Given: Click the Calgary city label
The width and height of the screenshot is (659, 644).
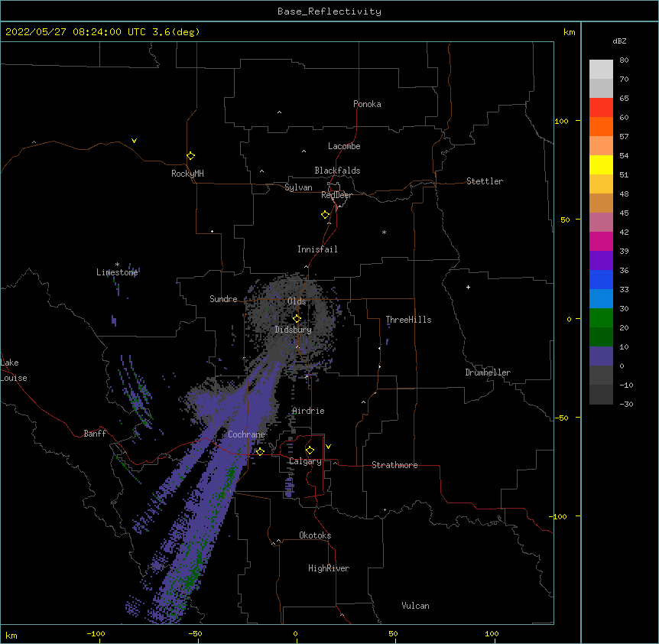Looking at the screenshot, I should [x=305, y=461].
